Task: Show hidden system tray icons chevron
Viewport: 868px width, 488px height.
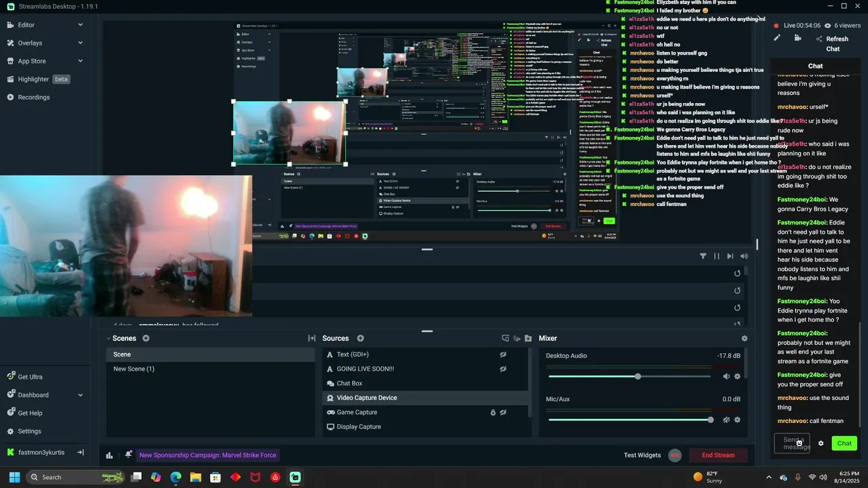Action: tap(768, 477)
